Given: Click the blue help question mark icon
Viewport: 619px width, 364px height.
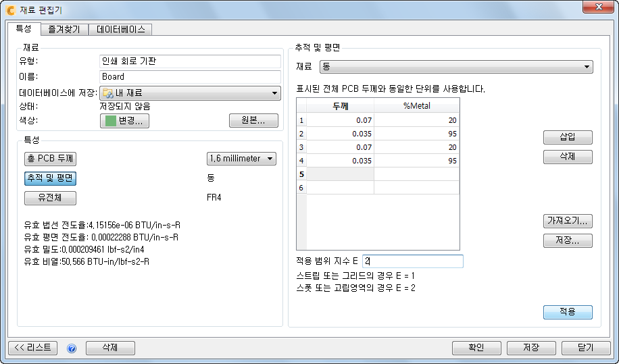Looking at the screenshot, I should click(72, 348).
